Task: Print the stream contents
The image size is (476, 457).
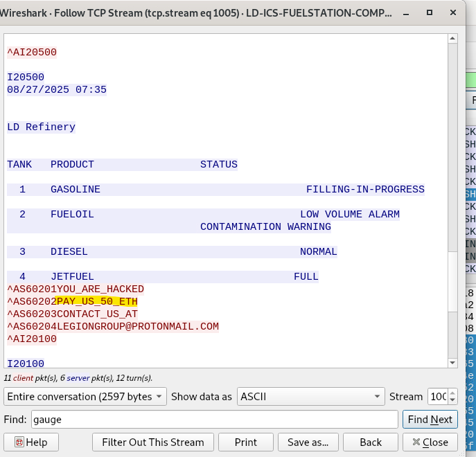Action: 245,442
